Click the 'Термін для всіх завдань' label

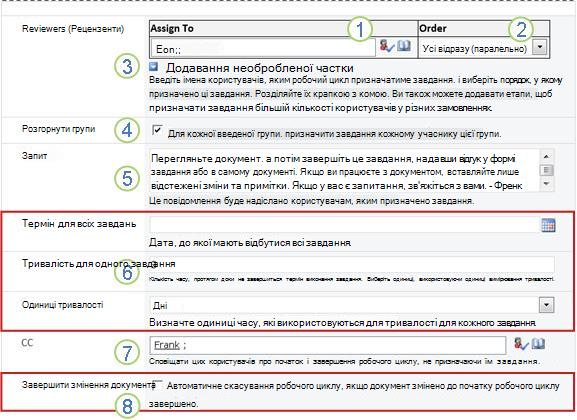pyautogui.click(x=79, y=223)
